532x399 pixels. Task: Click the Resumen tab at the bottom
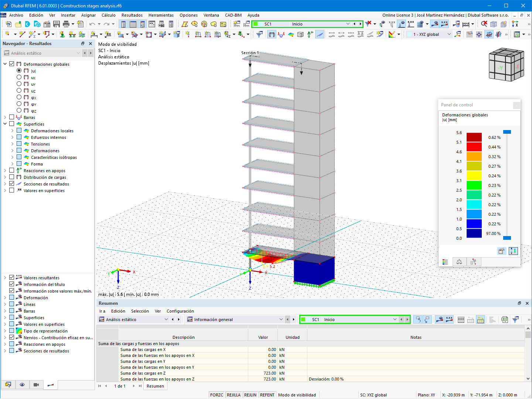tap(155, 386)
